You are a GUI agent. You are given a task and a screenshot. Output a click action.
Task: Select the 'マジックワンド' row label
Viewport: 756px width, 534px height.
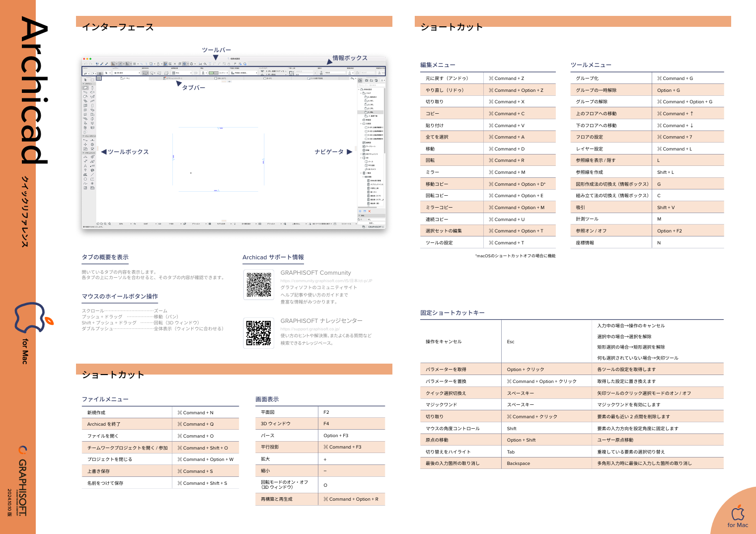[x=441, y=405]
